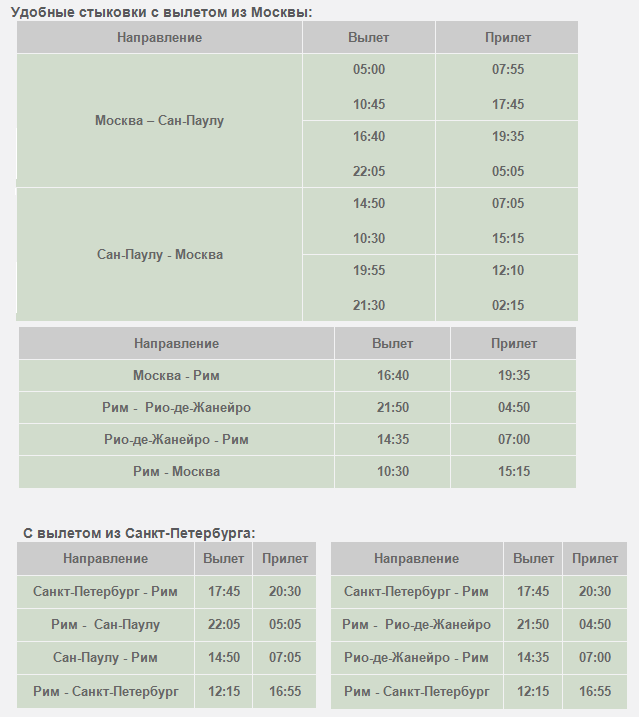Click the Прилет header of the second table
Image resolution: width=642 pixels, height=717 pixels.
point(514,343)
